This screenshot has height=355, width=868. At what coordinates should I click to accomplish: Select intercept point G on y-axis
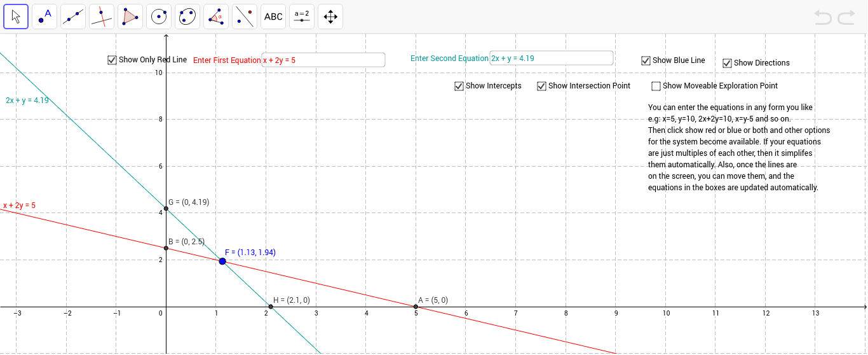166,209
